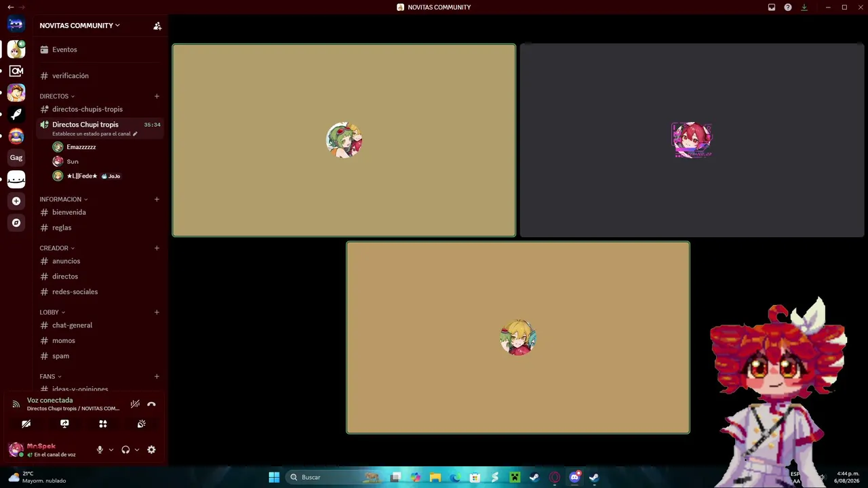The image size is (868, 488).
Task: Open the momos channel
Action: click(100, 341)
